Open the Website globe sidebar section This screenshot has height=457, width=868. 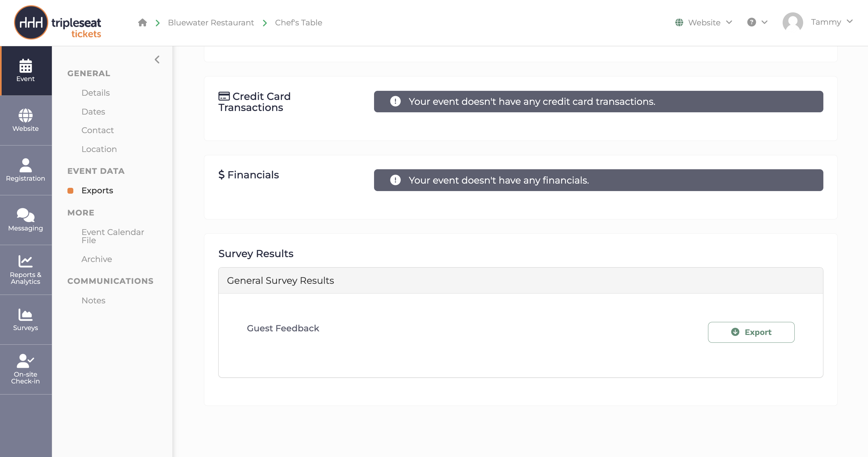(26, 120)
